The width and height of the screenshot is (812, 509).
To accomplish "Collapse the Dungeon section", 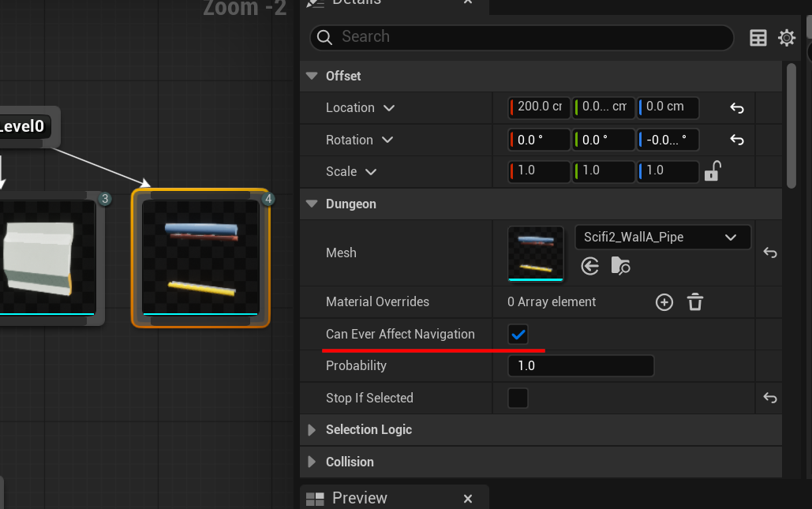I will [312, 204].
